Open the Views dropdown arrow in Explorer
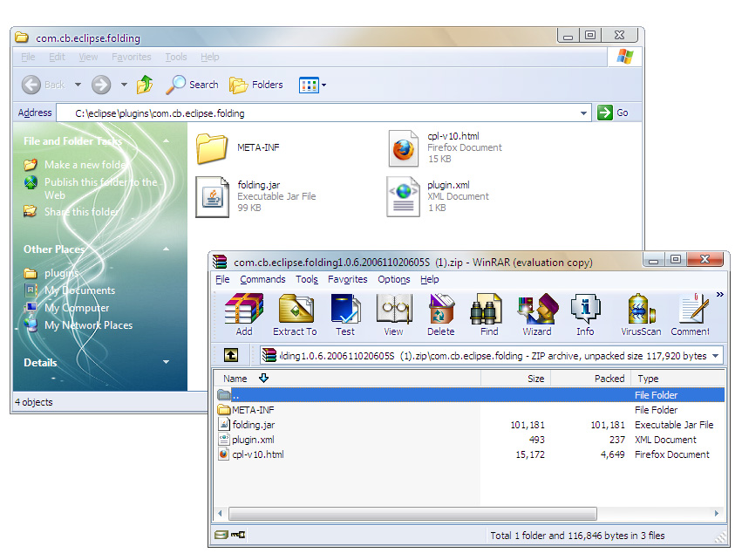Image resolution: width=742 pixels, height=560 pixels. click(x=324, y=85)
